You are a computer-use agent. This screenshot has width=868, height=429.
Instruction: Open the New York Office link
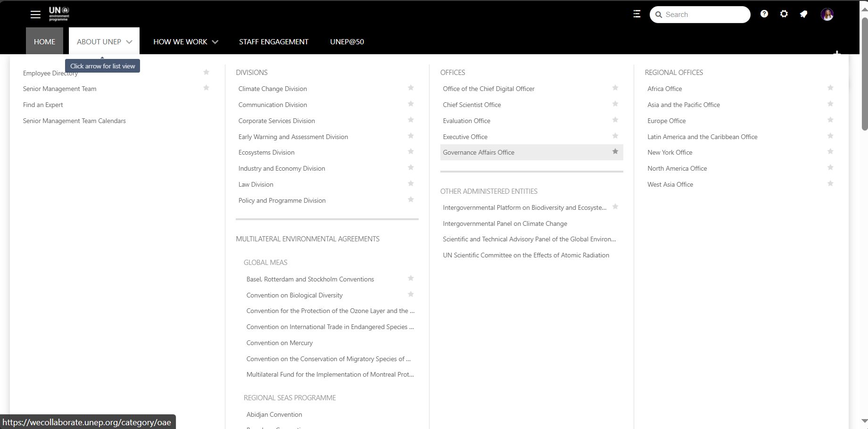pos(670,152)
